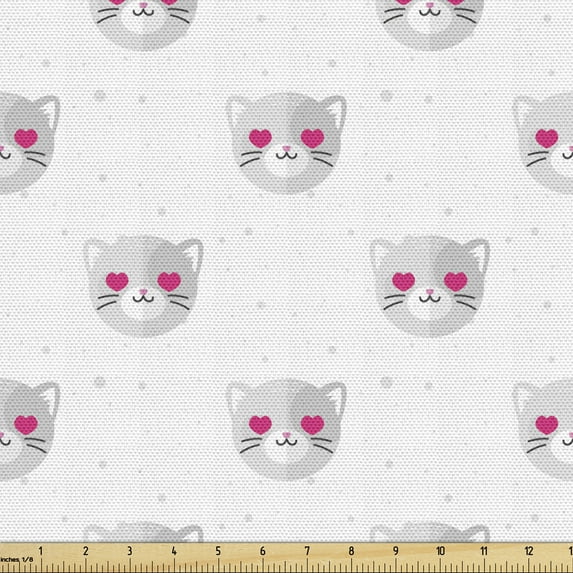Click the number 7 on the ruler

307,551
